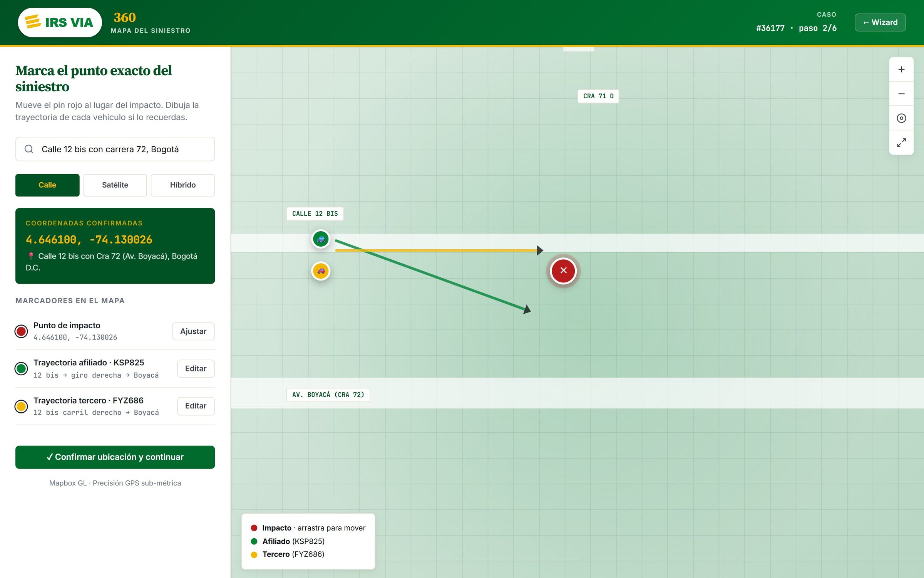
Task: Click the Impacto legend entry
Action: [x=308, y=528]
